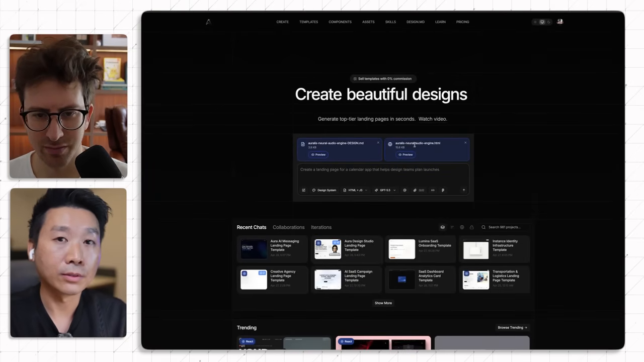Image resolution: width=644 pixels, height=362 pixels.
Task: Switch to the Iterations tab
Action: pos(321,227)
